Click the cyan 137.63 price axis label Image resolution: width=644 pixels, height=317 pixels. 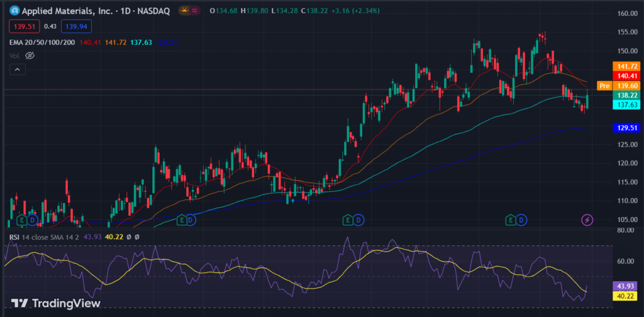tap(626, 104)
